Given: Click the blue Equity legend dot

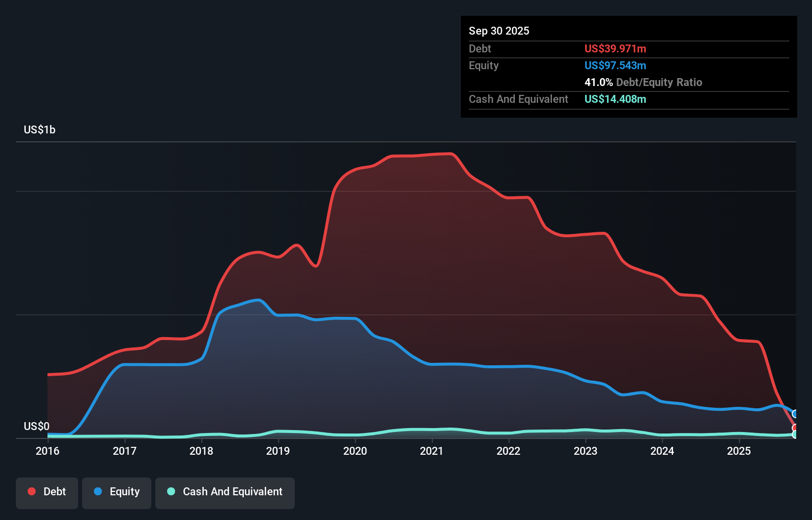Looking at the screenshot, I should click(98, 491).
